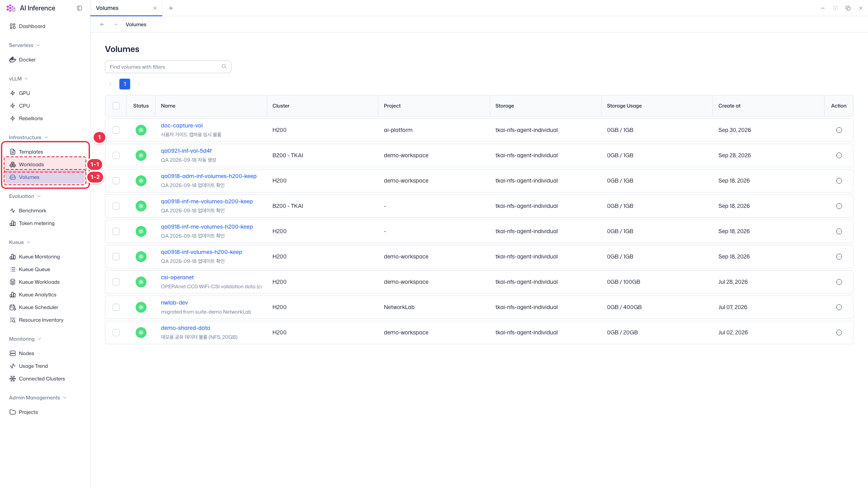
Task: Check the doc-capture-vol row checkbox
Action: pos(116,130)
